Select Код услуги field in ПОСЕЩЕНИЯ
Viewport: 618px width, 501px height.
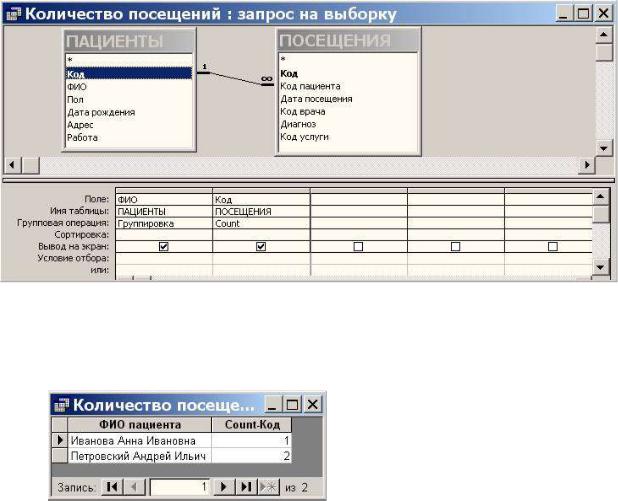point(348,137)
